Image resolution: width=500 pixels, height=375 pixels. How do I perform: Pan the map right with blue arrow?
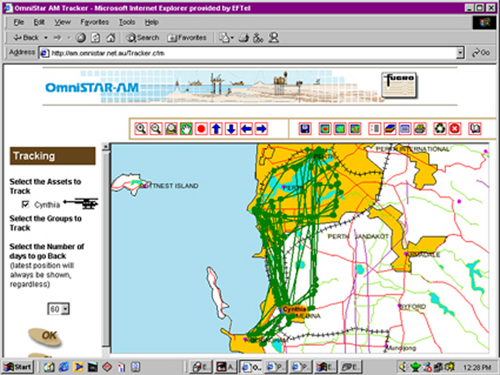[262, 129]
